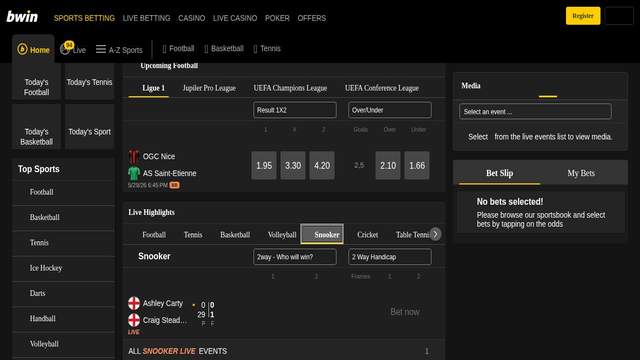This screenshot has width=640, height=360.
Task: Click the AS Saint-Etienne jersey icon
Action: (133, 173)
